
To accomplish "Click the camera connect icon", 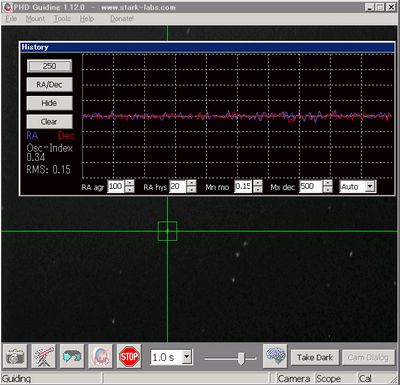I will pos(15,357).
